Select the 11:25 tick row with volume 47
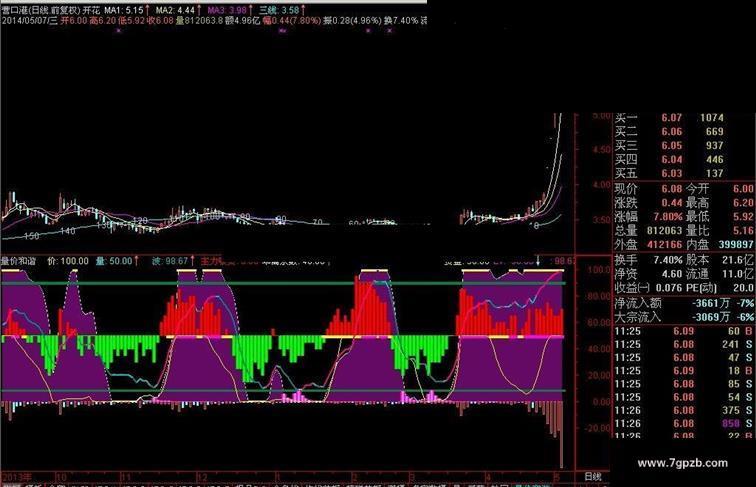Image resolution: width=756 pixels, height=487 pixels. (684, 357)
